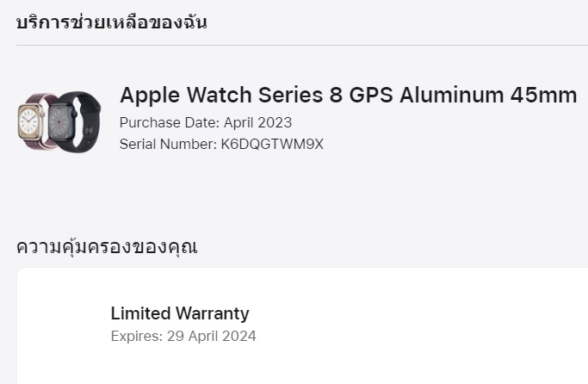Click the divider line under the page heading
This screenshot has width=588, height=384.
(302, 46)
